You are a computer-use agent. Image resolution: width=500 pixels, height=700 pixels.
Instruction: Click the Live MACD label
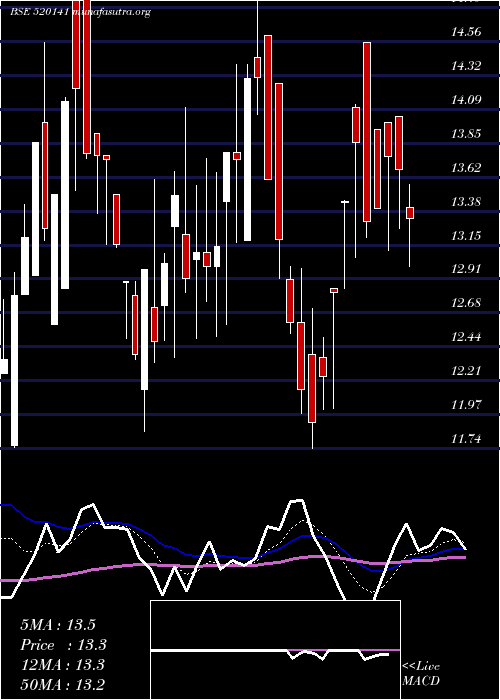click(x=421, y=673)
